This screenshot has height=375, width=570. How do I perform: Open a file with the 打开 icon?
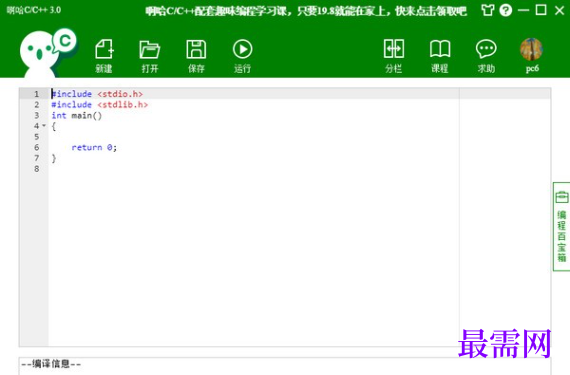point(149,49)
